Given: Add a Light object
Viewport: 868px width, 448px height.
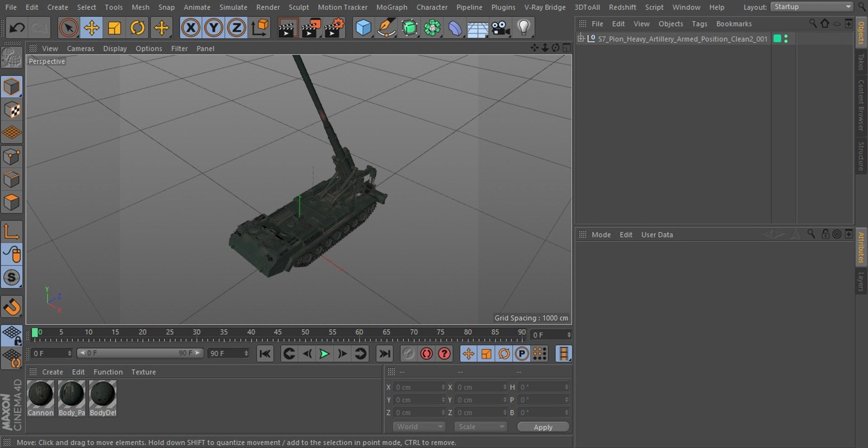Looking at the screenshot, I should [x=524, y=28].
